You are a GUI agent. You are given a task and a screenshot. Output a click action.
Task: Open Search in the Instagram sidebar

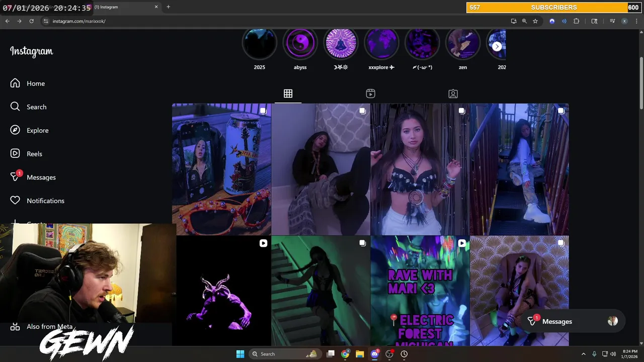tap(28, 107)
